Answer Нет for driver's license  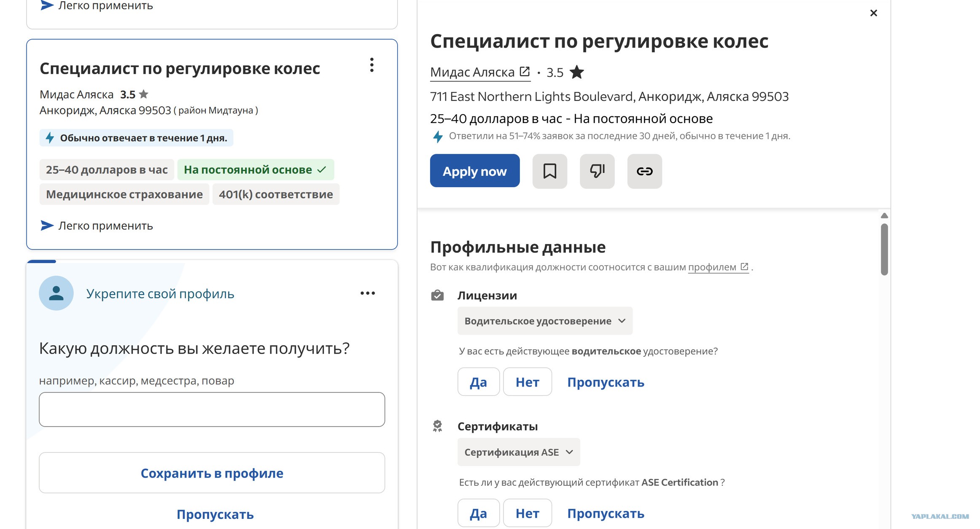(528, 382)
